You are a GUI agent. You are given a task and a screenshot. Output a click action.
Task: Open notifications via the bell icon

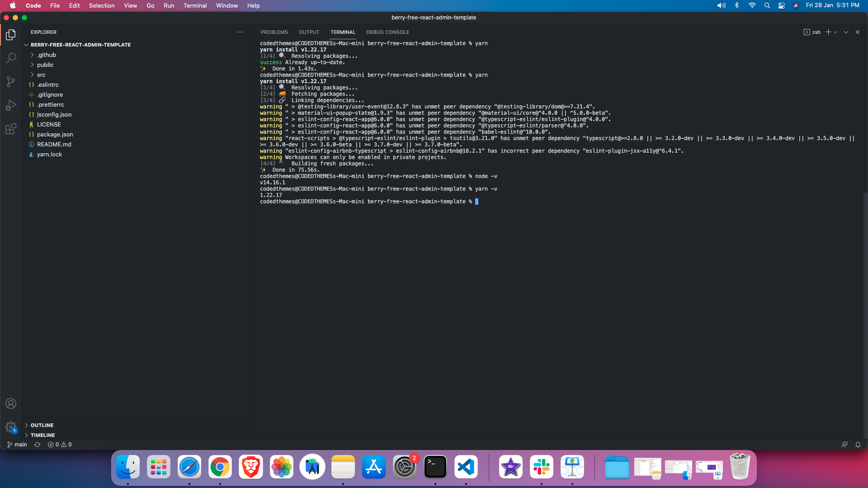point(858,445)
